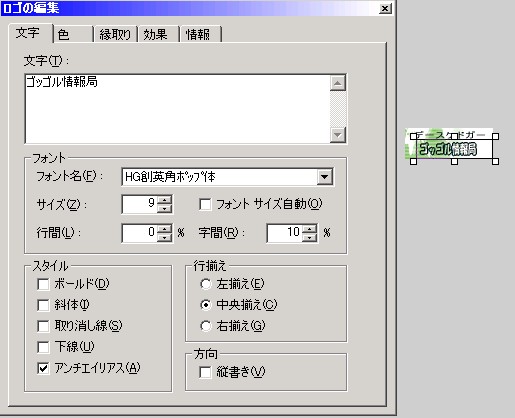Viewport: 515px width, 418px height.
Task: Enable 縦書き vertical writing
Action: [x=205, y=372]
